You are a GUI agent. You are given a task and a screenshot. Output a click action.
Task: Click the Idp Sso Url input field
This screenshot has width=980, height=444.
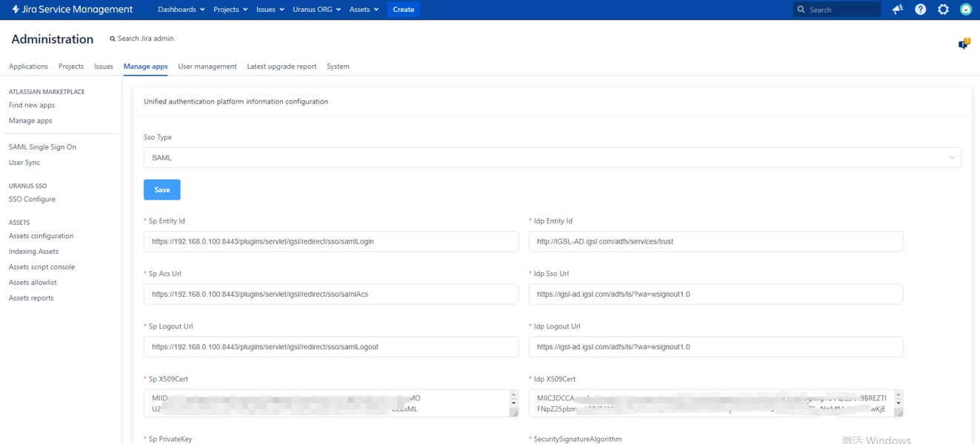click(x=716, y=294)
